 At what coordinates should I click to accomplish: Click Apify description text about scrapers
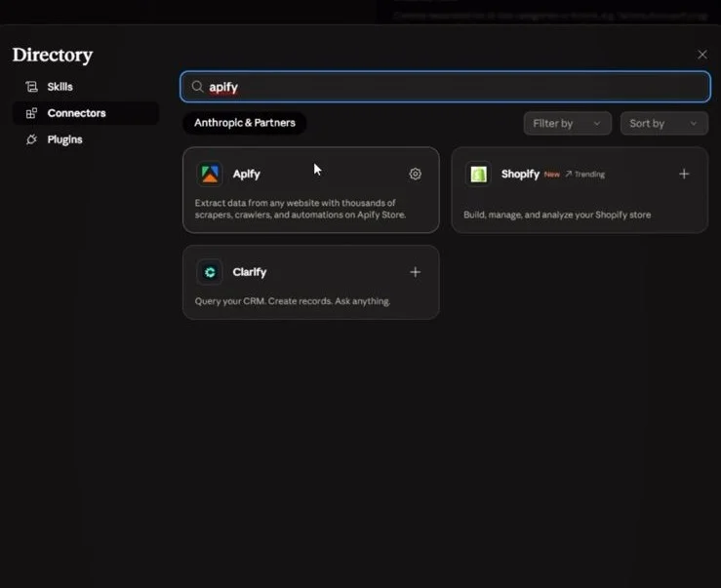coord(300,209)
